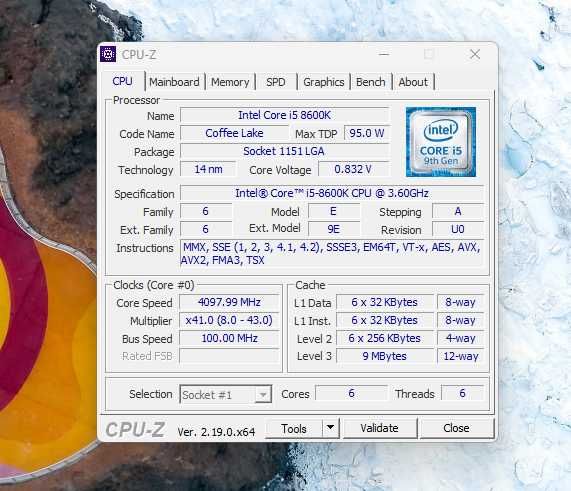Click the Specification text field
Screen dimensions: 571x491
click(332, 193)
